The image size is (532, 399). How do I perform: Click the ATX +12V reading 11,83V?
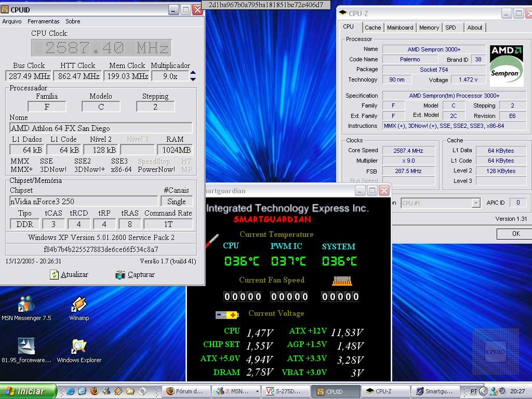click(347, 332)
